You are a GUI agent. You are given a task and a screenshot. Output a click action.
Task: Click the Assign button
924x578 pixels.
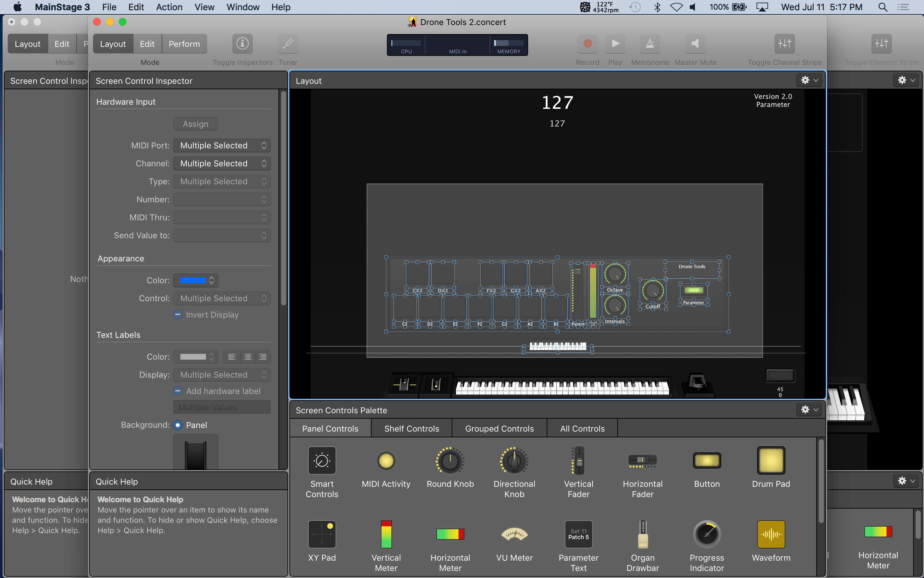195,124
